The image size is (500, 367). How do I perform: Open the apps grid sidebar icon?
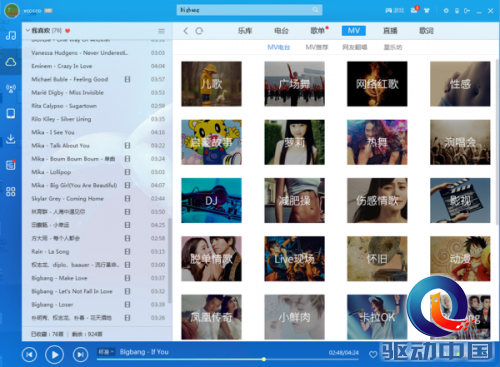pos(11,191)
